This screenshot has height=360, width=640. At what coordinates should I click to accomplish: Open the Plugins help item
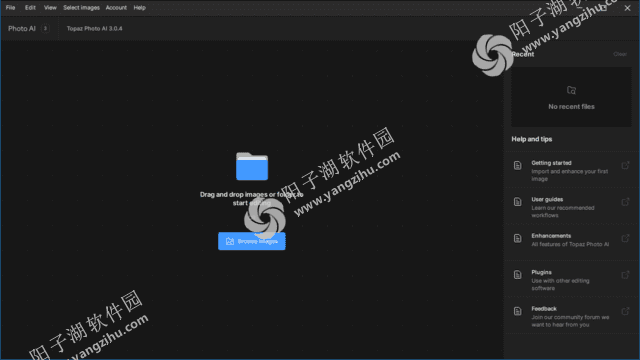(571, 280)
